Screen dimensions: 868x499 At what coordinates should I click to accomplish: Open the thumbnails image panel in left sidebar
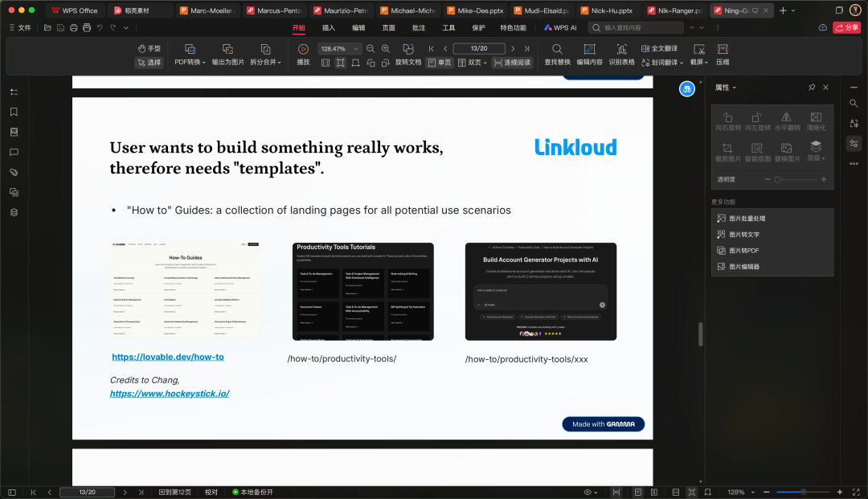(x=14, y=133)
